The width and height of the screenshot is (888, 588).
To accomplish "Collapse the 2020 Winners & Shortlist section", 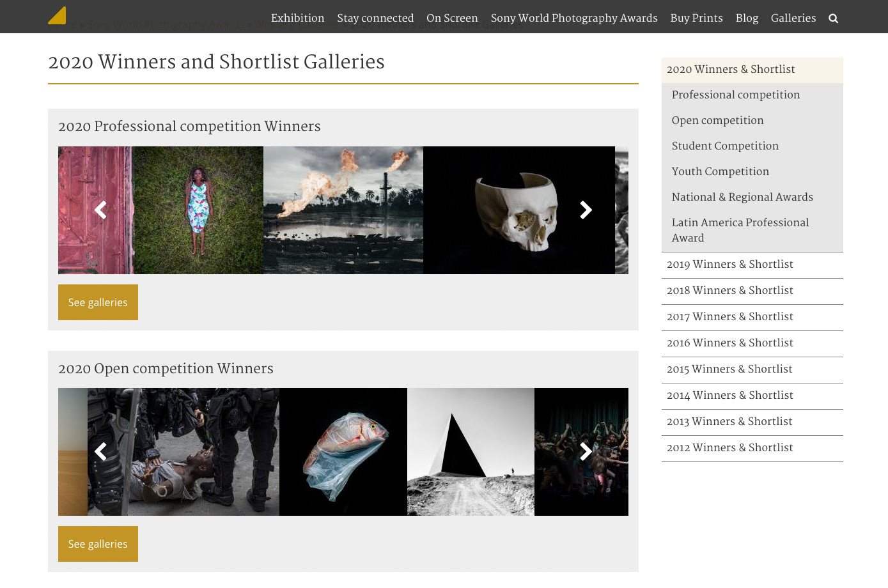I will click(x=731, y=70).
